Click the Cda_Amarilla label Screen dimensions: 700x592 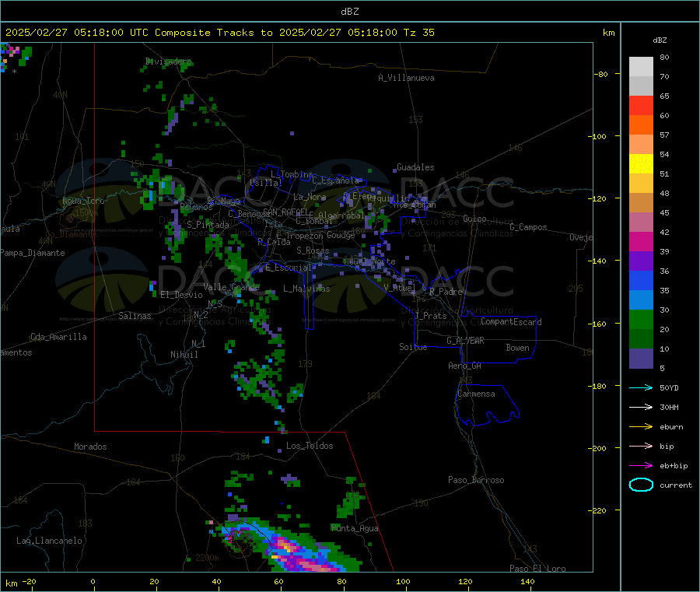click(x=58, y=337)
